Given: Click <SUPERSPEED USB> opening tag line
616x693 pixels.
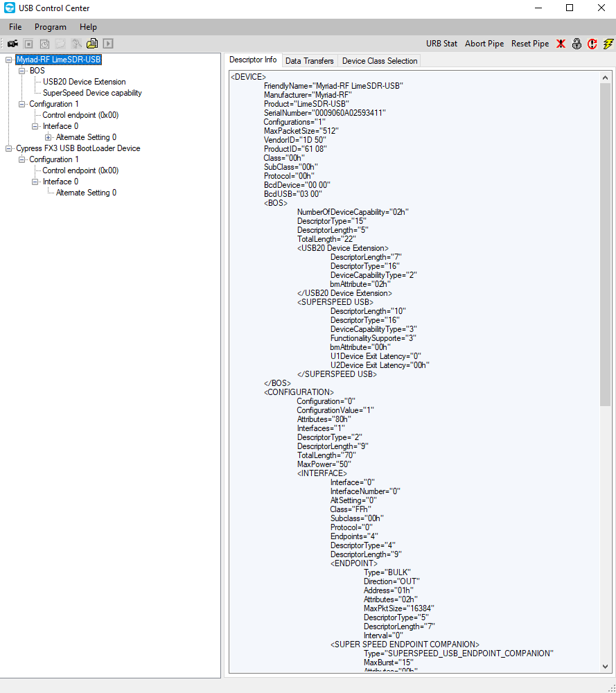Looking at the screenshot, I should [335, 302].
